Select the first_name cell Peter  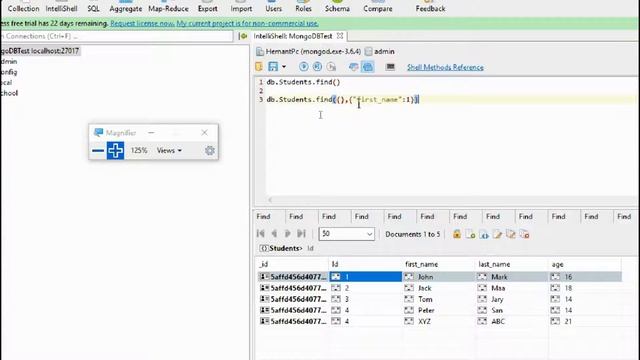439,311
